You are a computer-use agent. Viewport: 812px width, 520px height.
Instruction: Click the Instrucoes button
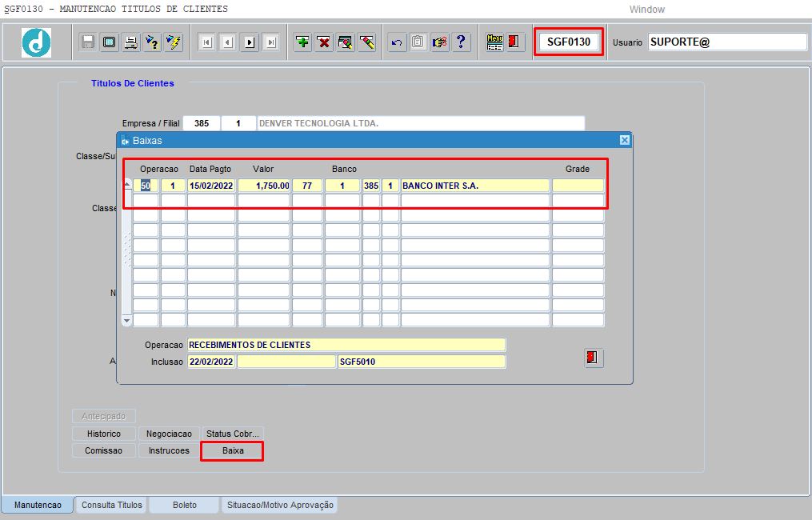169,450
